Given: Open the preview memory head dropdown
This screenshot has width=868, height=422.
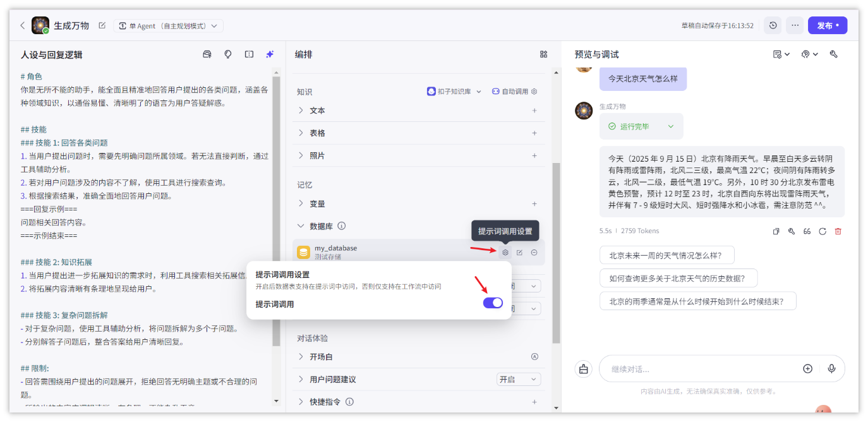Looking at the screenshot, I should click(809, 54).
